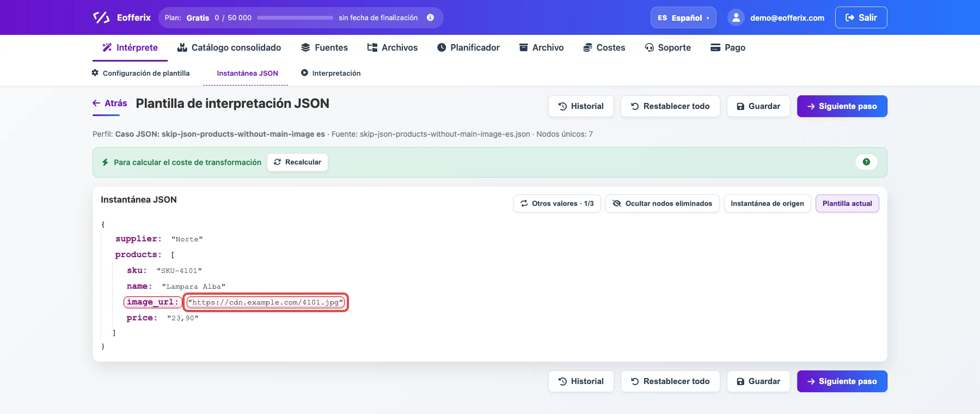This screenshot has height=414, width=980.
Task: Go back with the Atrás link
Action: (x=110, y=103)
